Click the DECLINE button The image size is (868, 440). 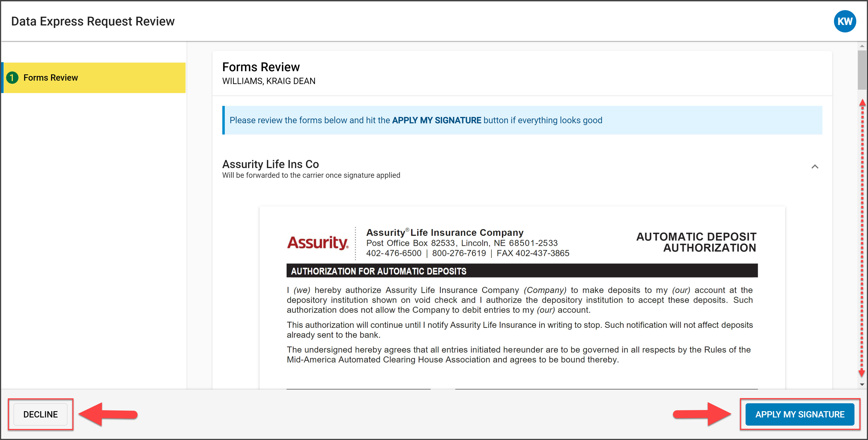click(x=40, y=414)
